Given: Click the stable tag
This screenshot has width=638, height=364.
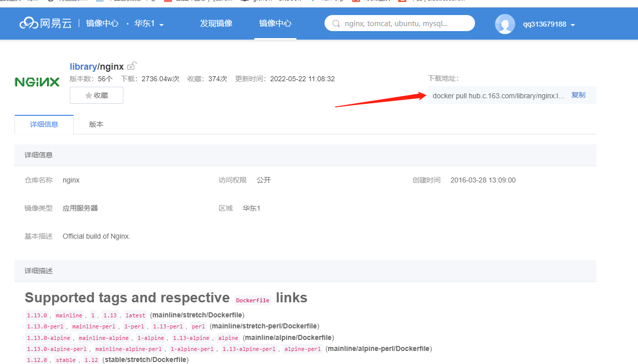Looking at the screenshot, I should click(66, 359).
